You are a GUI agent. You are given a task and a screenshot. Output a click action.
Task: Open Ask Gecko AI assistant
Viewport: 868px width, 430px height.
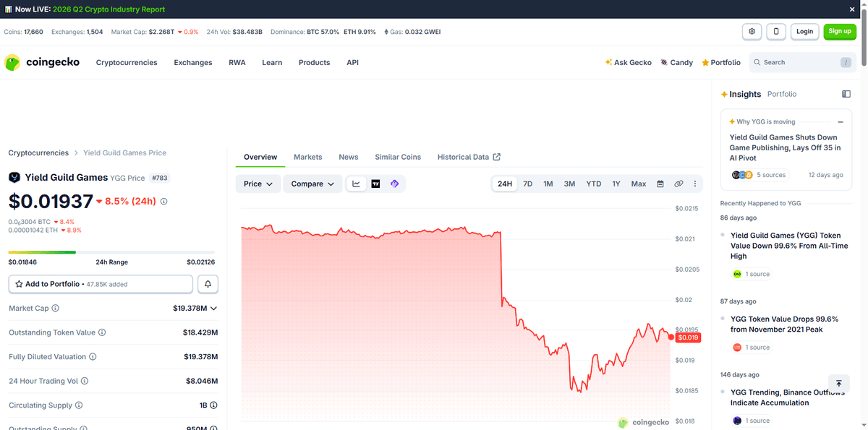point(628,63)
